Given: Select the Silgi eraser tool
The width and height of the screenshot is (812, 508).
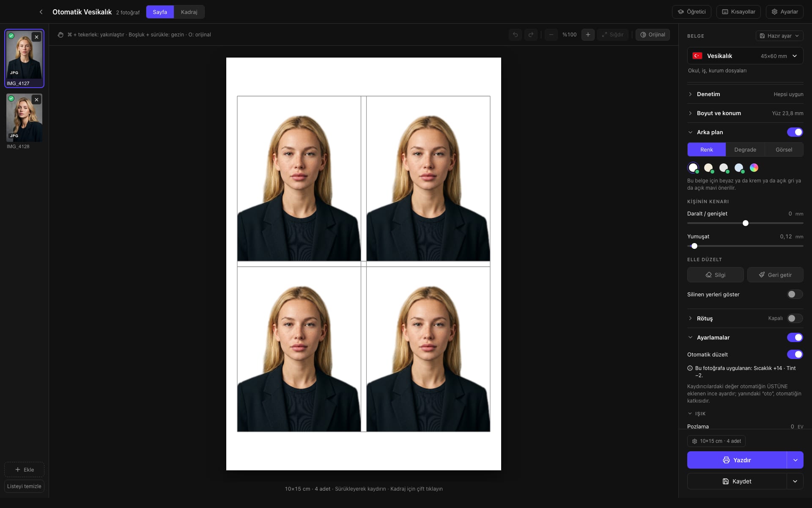Looking at the screenshot, I should pyautogui.click(x=716, y=275).
